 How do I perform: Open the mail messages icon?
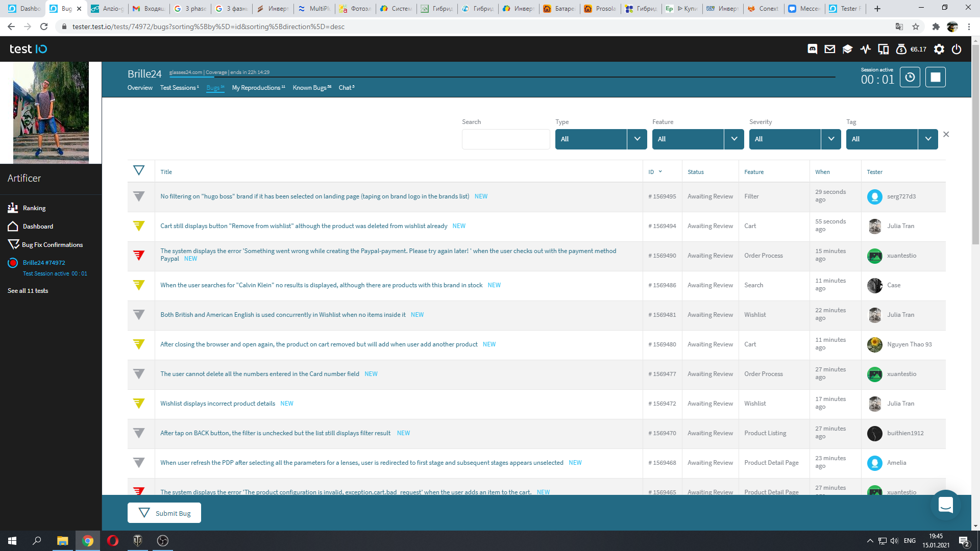pos(830,49)
